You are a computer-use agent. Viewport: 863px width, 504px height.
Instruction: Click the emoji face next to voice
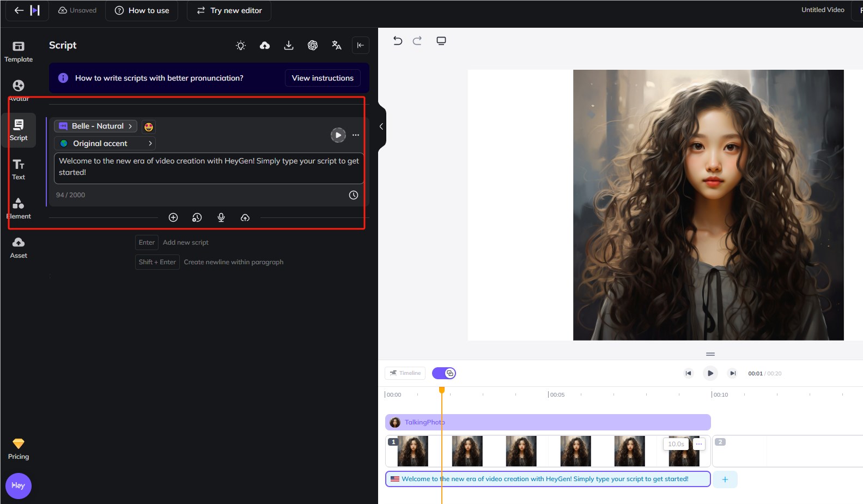[x=149, y=126]
